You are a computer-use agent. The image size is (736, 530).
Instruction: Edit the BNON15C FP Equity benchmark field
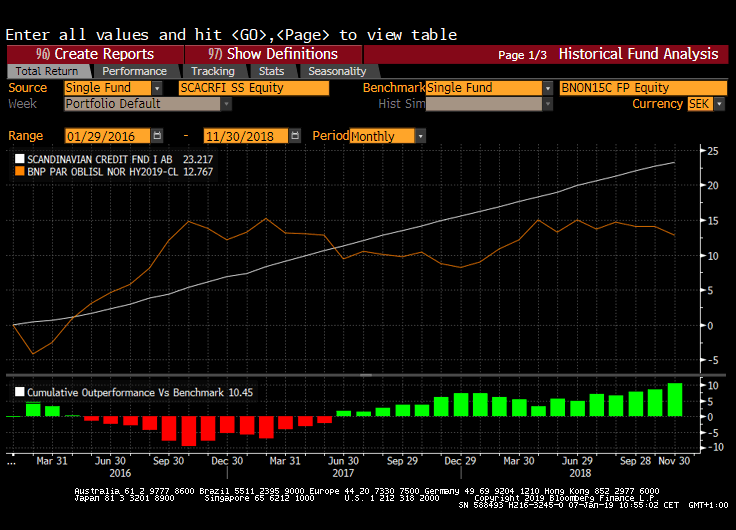click(x=643, y=88)
